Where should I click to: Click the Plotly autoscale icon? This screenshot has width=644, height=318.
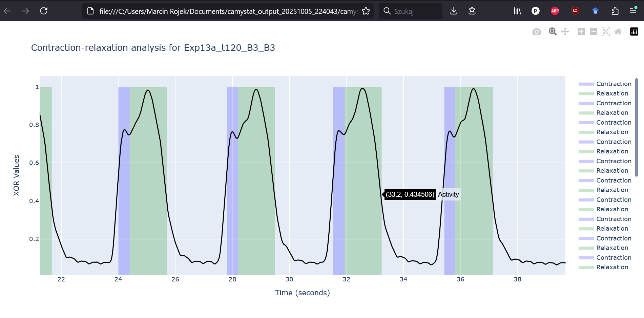click(606, 32)
